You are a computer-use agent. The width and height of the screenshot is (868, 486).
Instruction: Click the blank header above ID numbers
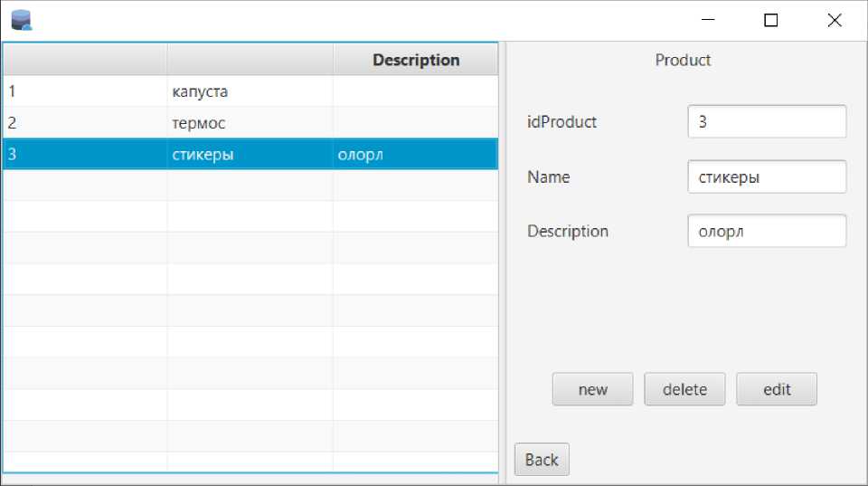pos(85,60)
